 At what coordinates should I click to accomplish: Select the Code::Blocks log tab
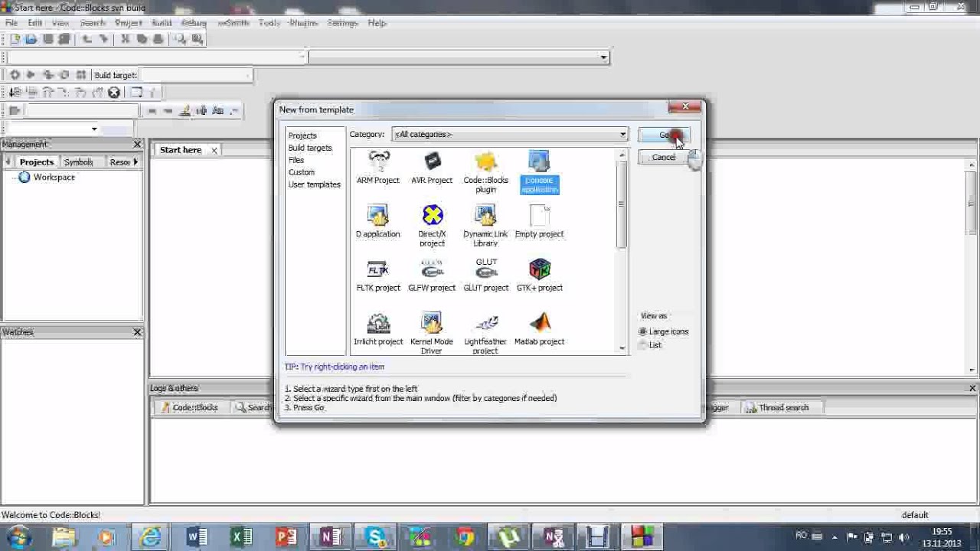click(x=188, y=408)
